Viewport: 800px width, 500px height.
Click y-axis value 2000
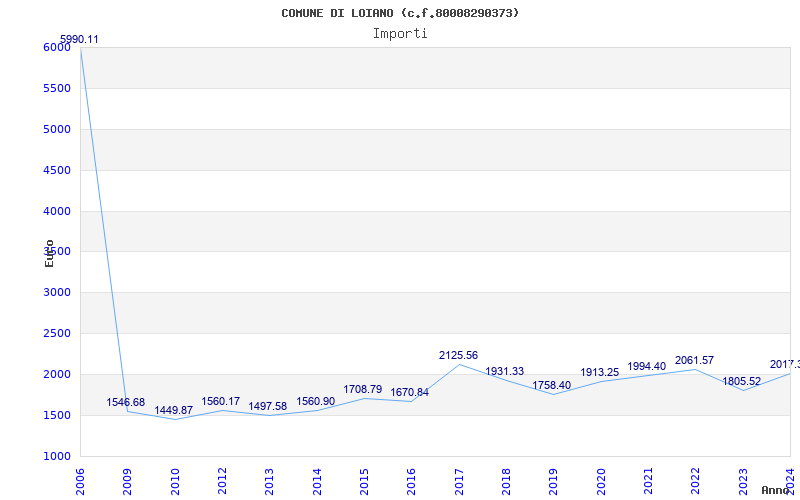point(57,374)
